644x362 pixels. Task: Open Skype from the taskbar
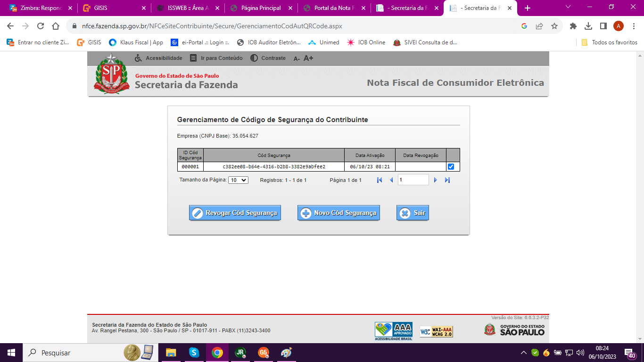tap(194, 353)
